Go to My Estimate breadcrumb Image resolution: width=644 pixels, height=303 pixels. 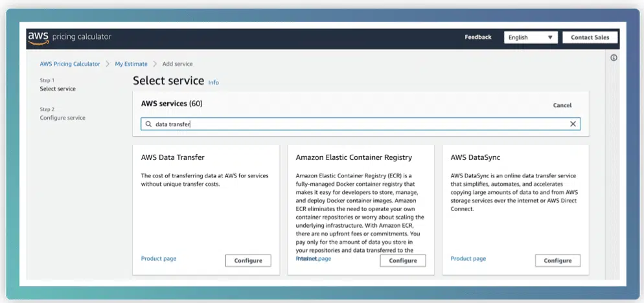tap(131, 64)
